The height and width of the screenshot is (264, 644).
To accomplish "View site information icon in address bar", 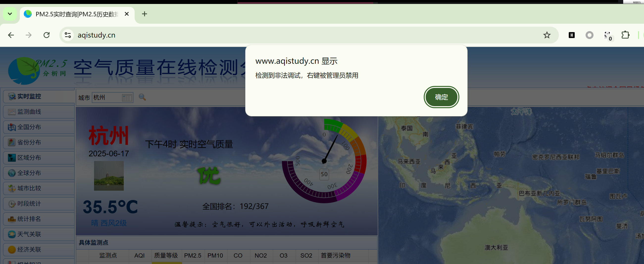I will click(x=68, y=35).
